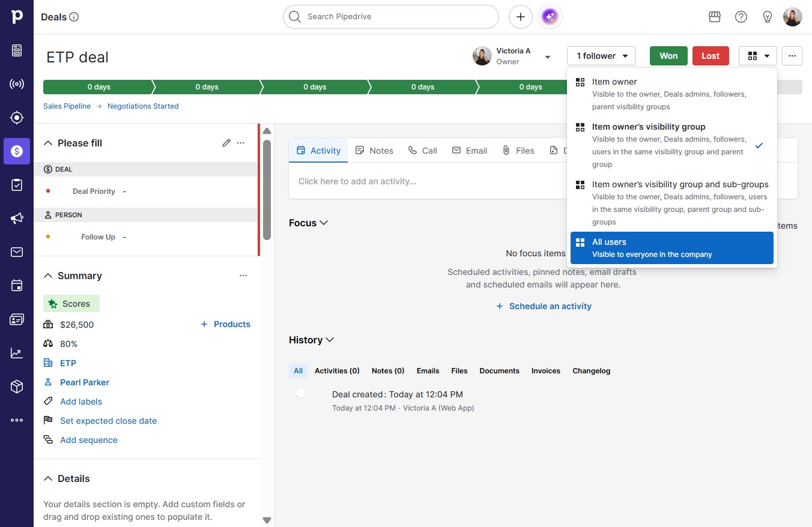812x527 pixels.
Task: Filter history by Emails
Action: click(428, 371)
